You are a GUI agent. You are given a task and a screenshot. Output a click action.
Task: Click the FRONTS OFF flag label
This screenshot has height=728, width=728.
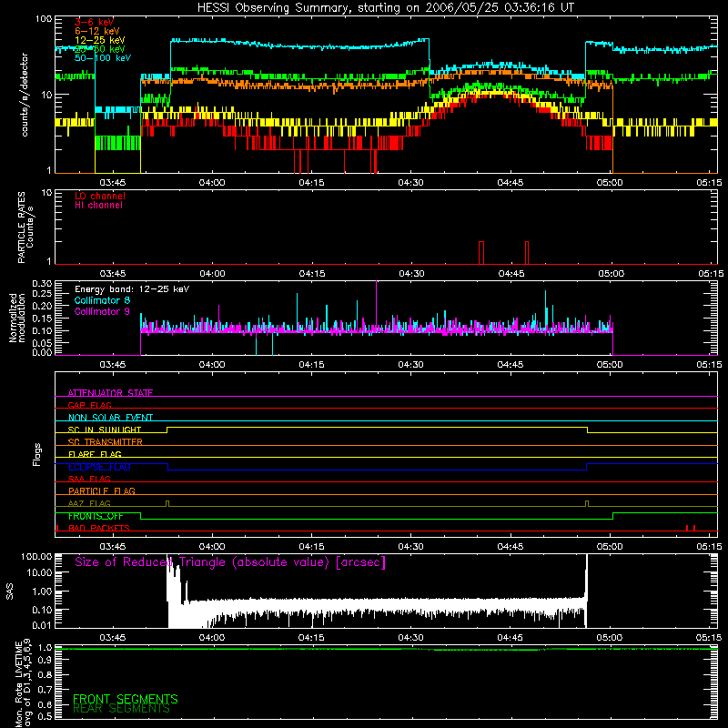(x=96, y=516)
